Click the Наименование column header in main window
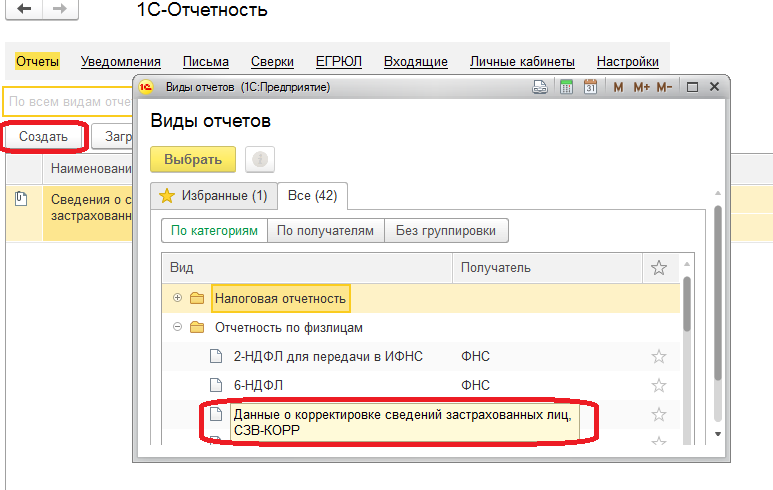Screen dimensions: 773x490 click(88, 169)
